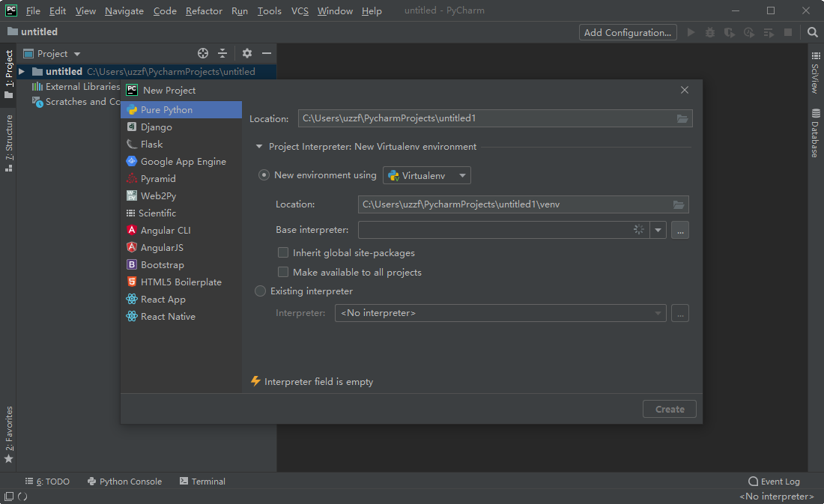Click the Create button
The image size is (824, 504).
pos(670,409)
